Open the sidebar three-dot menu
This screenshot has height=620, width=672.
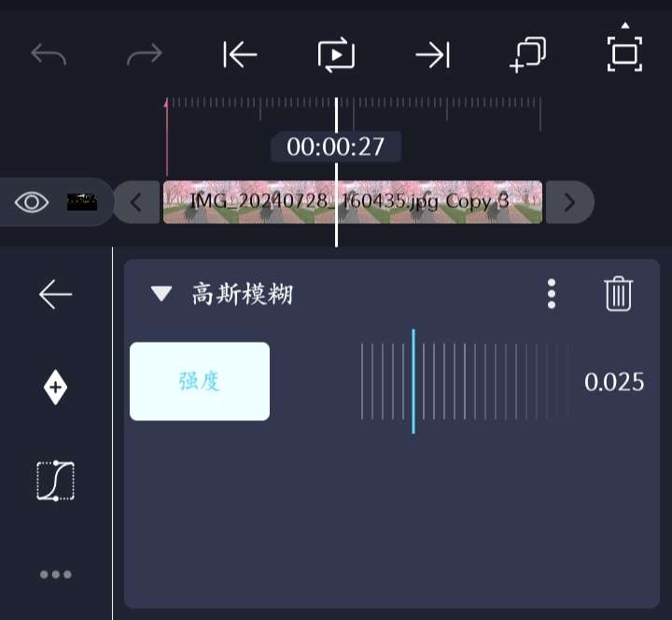coord(56,574)
